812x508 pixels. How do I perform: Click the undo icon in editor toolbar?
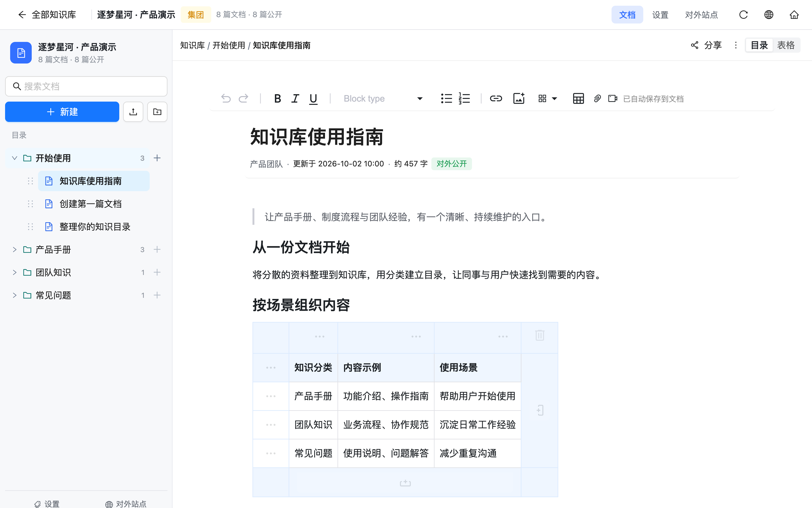point(226,98)
